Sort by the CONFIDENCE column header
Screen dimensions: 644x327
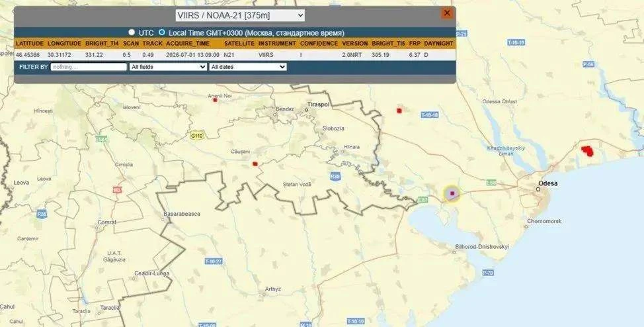click(319, 43)
